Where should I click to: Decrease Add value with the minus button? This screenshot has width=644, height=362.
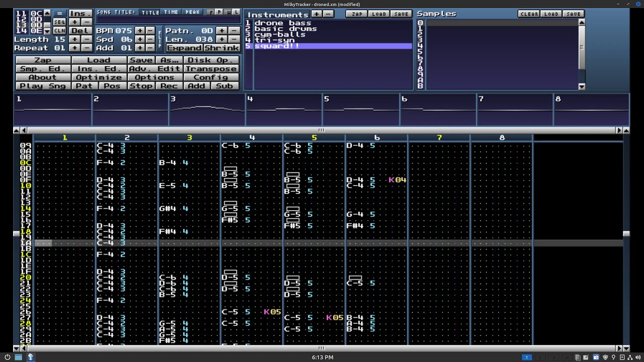(150, 48)
